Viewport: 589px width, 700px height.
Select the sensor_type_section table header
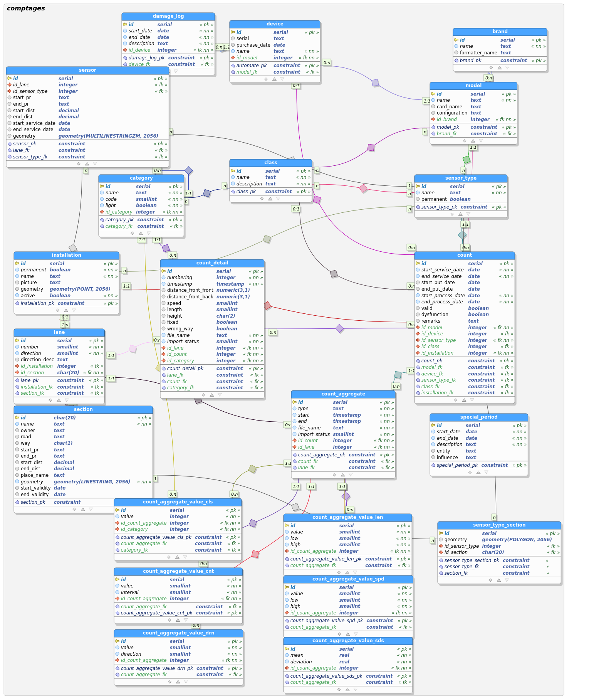pos(499,525)
